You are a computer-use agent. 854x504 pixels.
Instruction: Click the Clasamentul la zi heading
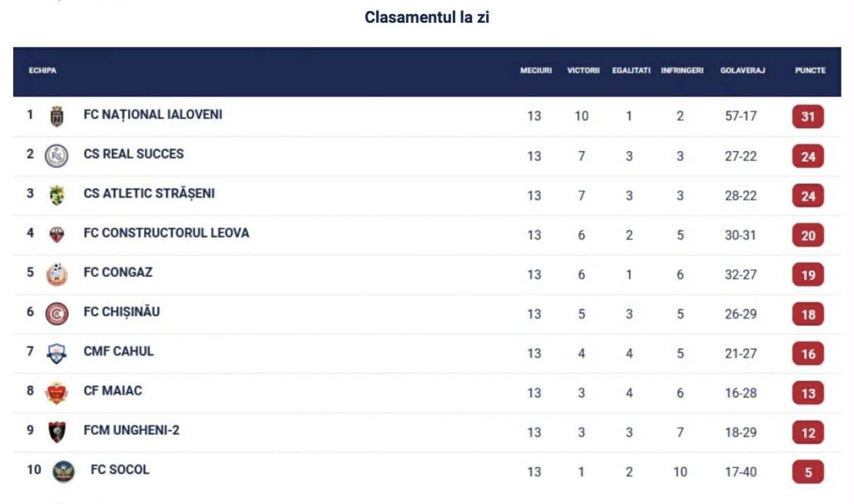point(426,17)
